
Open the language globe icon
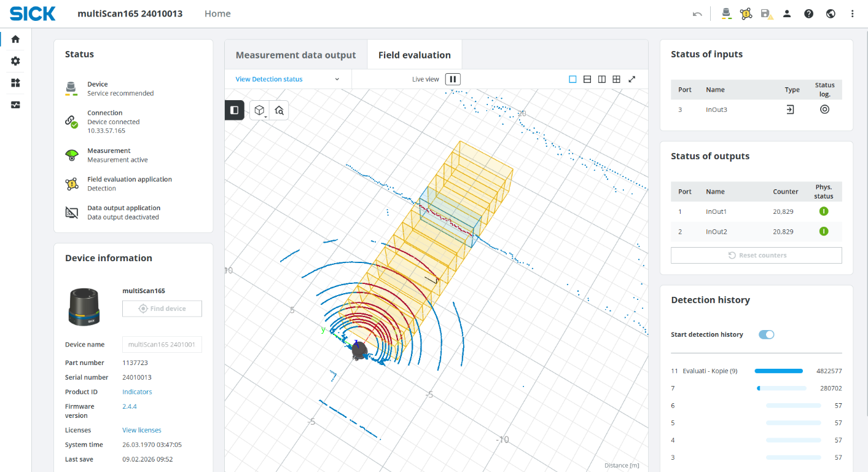coord(831,14)
